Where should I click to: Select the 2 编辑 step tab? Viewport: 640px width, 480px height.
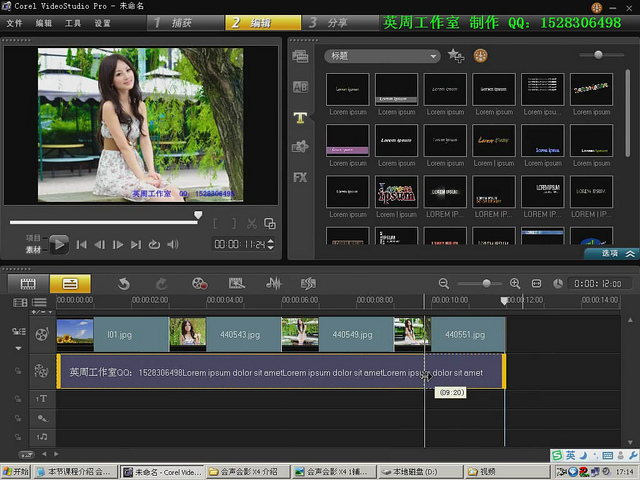tap(263, 23)
